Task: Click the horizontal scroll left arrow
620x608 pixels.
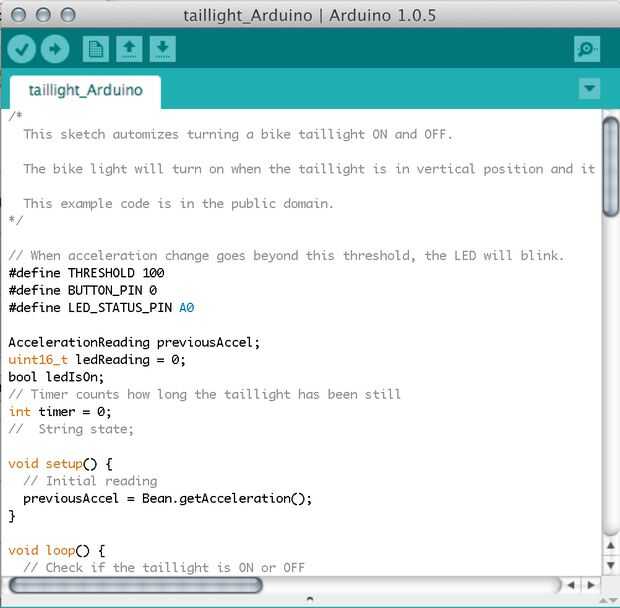Action: coord(571,585)
